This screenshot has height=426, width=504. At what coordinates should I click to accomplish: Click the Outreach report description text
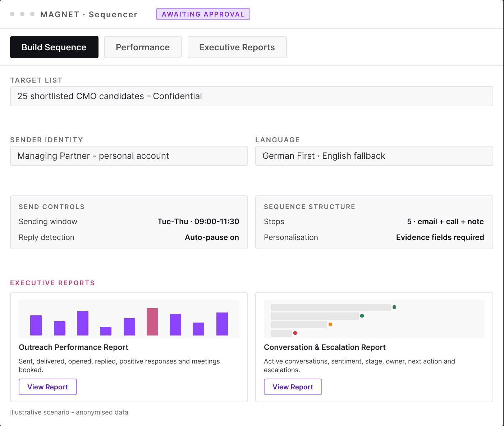(x=119, y=366)
